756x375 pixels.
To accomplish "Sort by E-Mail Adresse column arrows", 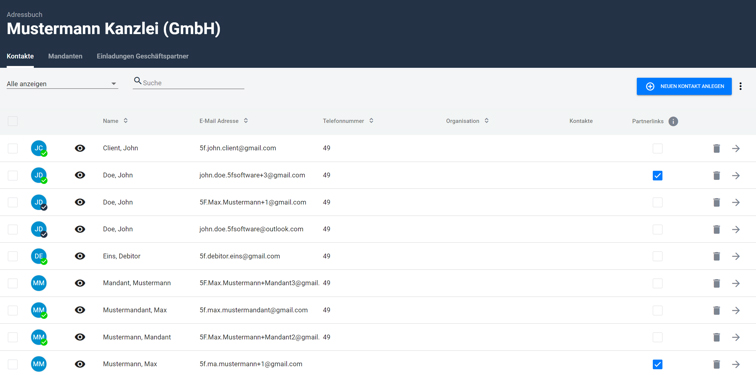I will click(x=245, y=121).
